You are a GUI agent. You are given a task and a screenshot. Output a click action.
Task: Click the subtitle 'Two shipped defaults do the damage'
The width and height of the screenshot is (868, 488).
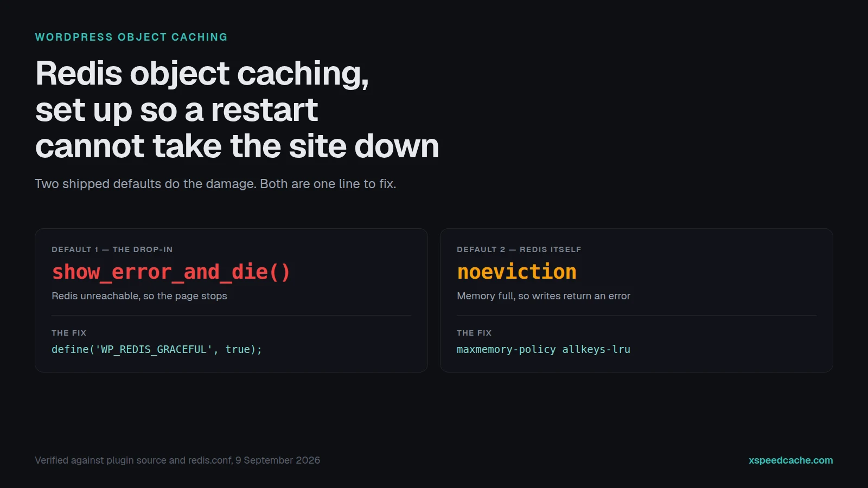tap(145, 184)
